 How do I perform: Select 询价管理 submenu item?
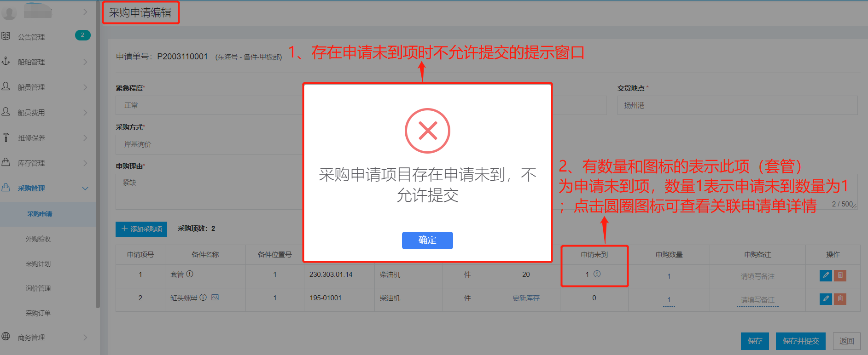tap(38, 288)
